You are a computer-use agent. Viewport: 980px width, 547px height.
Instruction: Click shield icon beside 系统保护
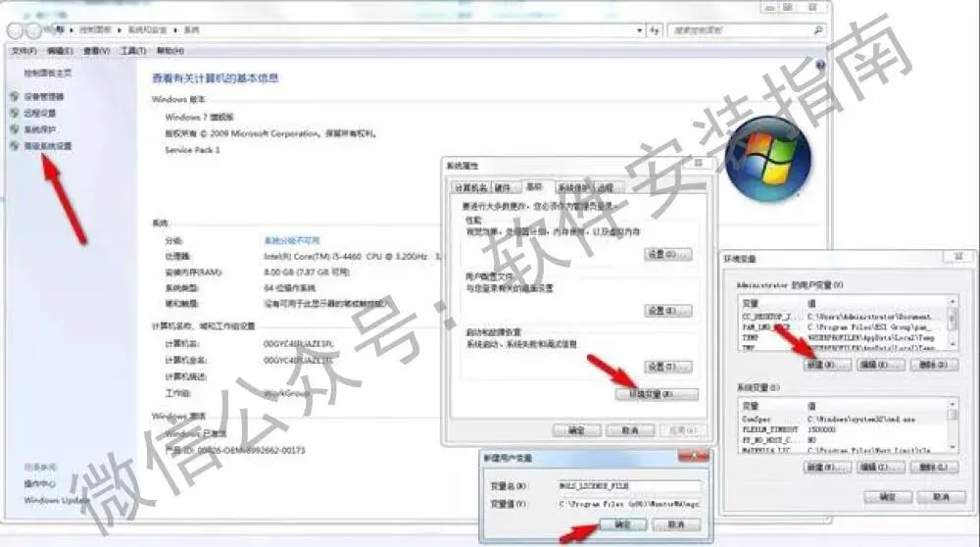[15, 128]
